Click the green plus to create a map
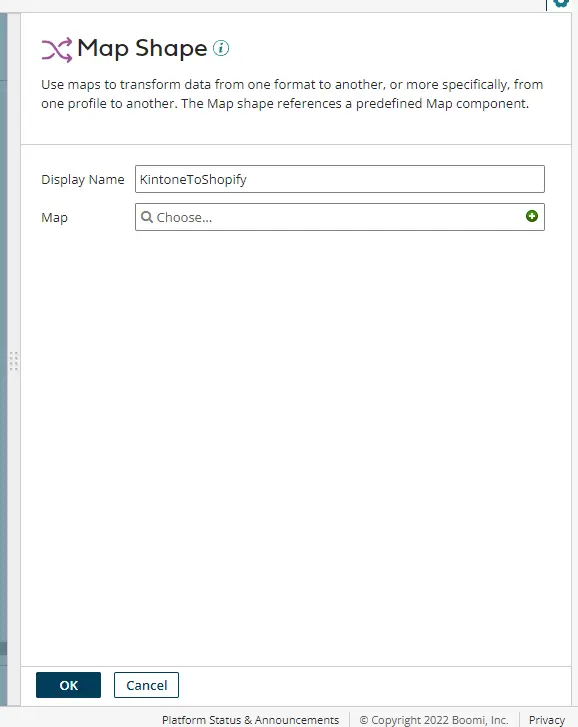Screen dimensions: 578x727 (532, 216)
